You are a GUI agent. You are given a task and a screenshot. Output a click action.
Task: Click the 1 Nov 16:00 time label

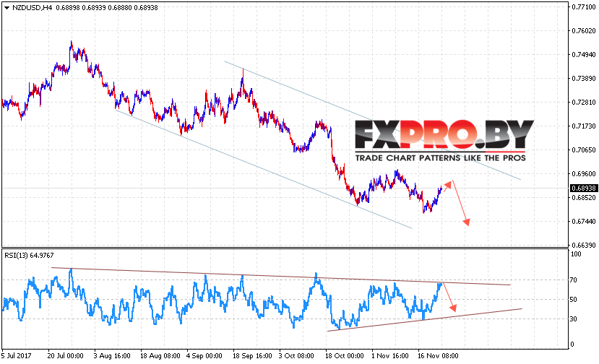(x=390, y=356)
